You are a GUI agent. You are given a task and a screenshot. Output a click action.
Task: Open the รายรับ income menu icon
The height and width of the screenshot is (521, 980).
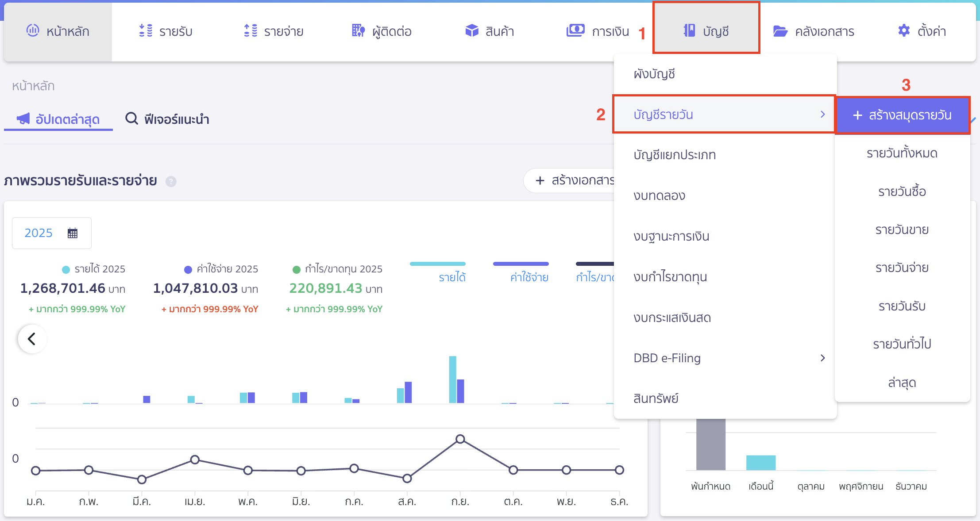pos(146,31)
